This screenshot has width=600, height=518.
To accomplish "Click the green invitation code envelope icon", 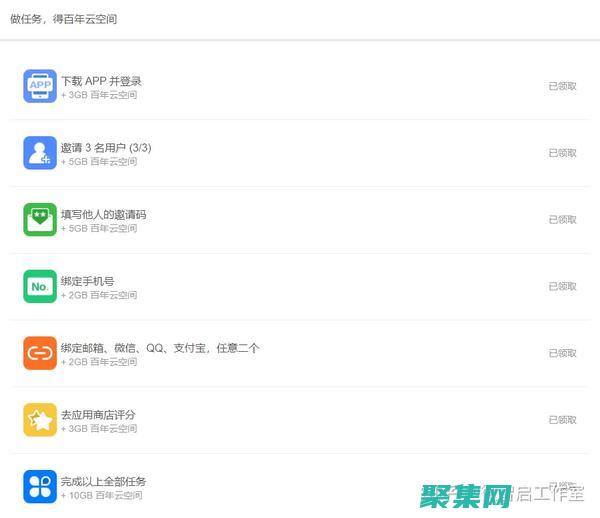I will pyautogui.click(x=40, y=220).
